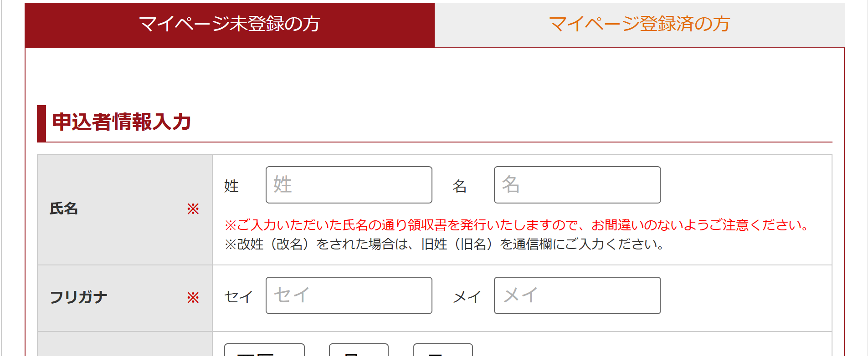Switch to the マイページ登録済の方 tab

pos(639,25)
